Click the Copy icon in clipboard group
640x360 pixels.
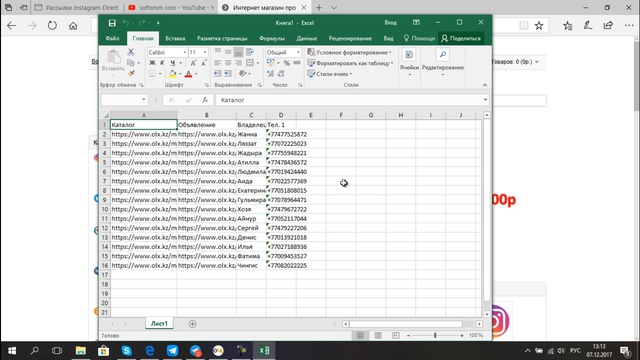coord(131,63)
